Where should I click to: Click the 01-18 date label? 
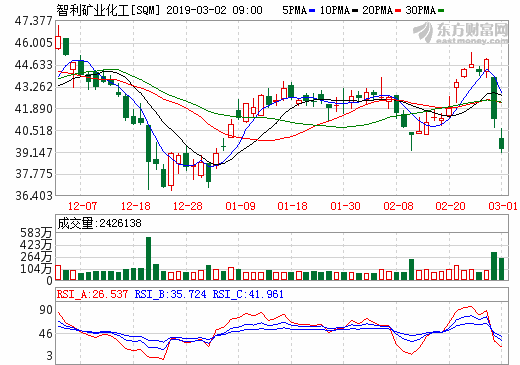pyautogui.click(x=292, y=206)
